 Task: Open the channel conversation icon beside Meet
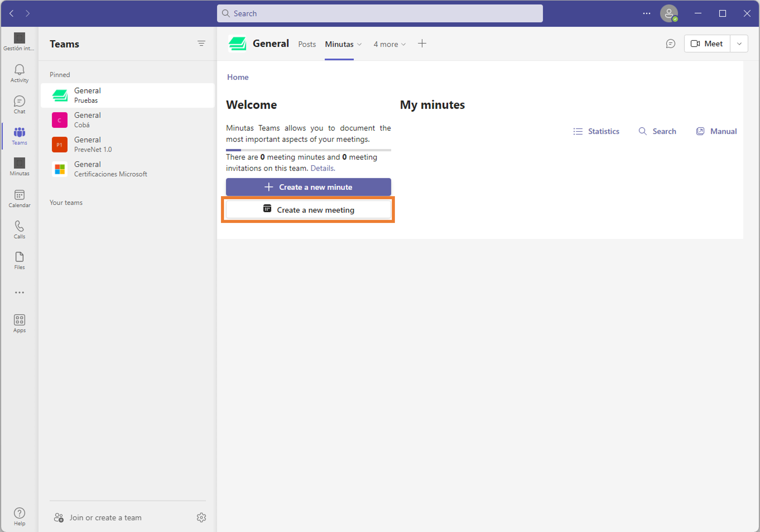[x=670, y=44]
